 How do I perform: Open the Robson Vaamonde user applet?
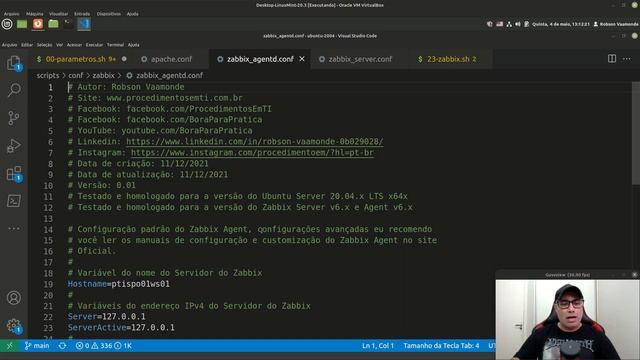[x=616, y=24]
